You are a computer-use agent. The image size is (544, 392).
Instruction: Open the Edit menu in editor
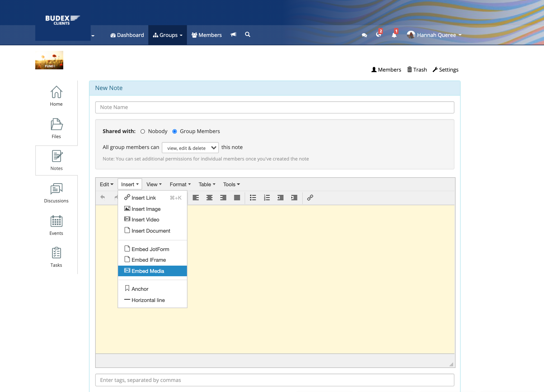[x=106, y=184]
